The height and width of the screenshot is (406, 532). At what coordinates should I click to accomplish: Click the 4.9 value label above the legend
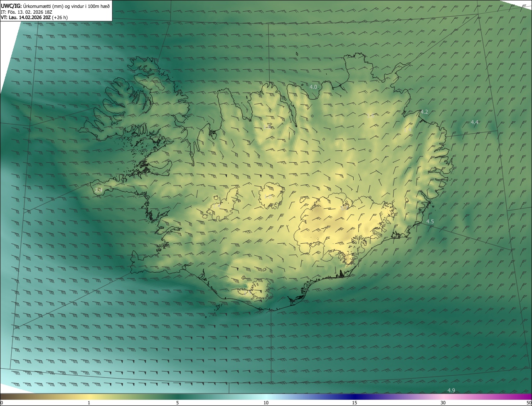pos(451,390)
